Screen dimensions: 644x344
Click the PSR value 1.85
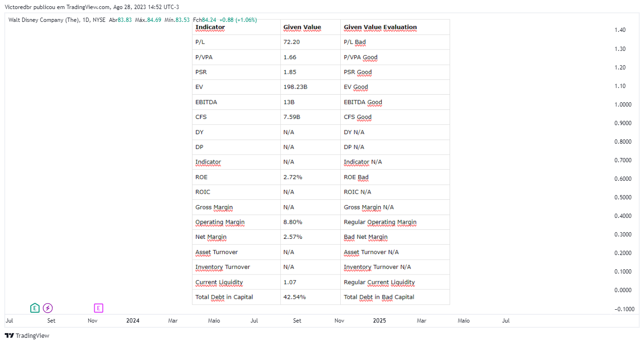tap(289, 72)
